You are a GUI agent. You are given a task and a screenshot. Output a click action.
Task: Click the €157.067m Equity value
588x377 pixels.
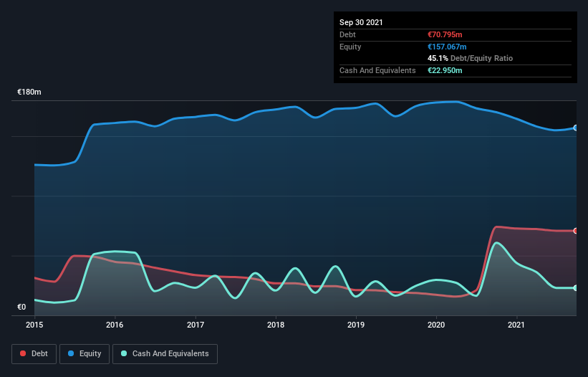pos(447,47)
